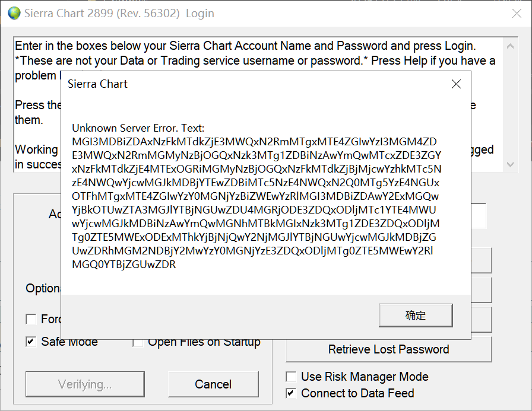The height and width of the screenshot is (411, 532).
Task: Click the error dialog's Sierra Chart title bar
Action: click(237, 84)
